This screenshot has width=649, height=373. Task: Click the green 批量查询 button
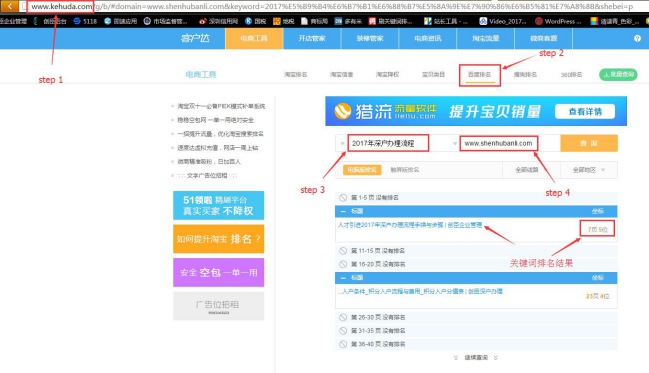coord(618,75)
